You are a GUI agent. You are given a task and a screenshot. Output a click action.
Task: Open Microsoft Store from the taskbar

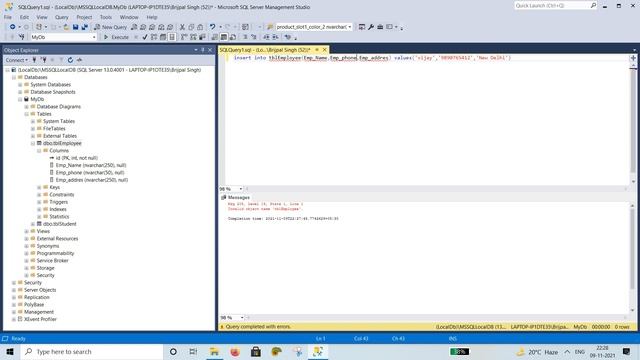pos(256,351)
